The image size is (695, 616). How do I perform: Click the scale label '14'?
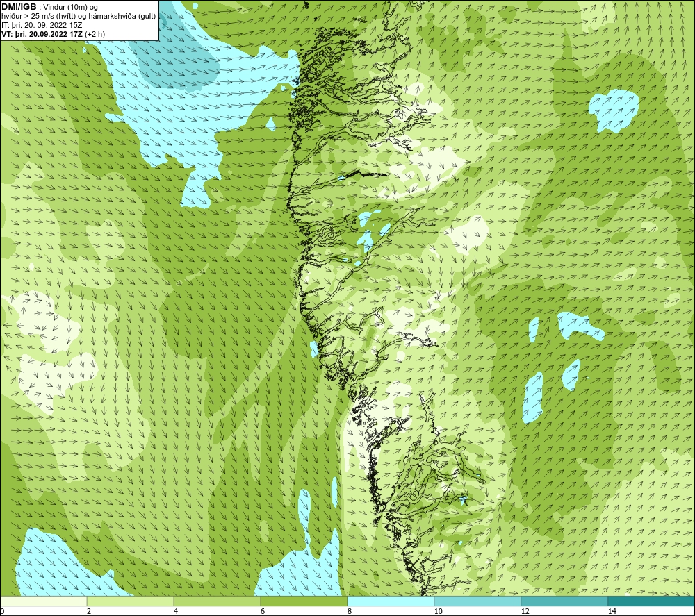(612, 611)
